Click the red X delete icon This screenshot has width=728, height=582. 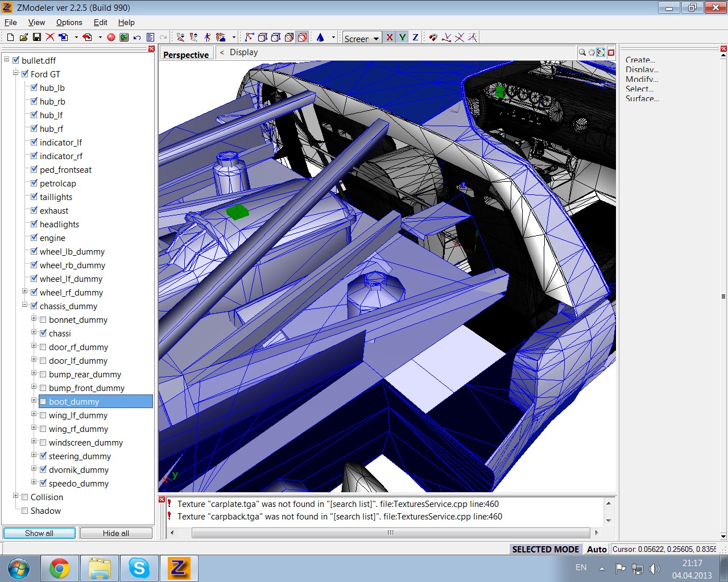point(50,38)
